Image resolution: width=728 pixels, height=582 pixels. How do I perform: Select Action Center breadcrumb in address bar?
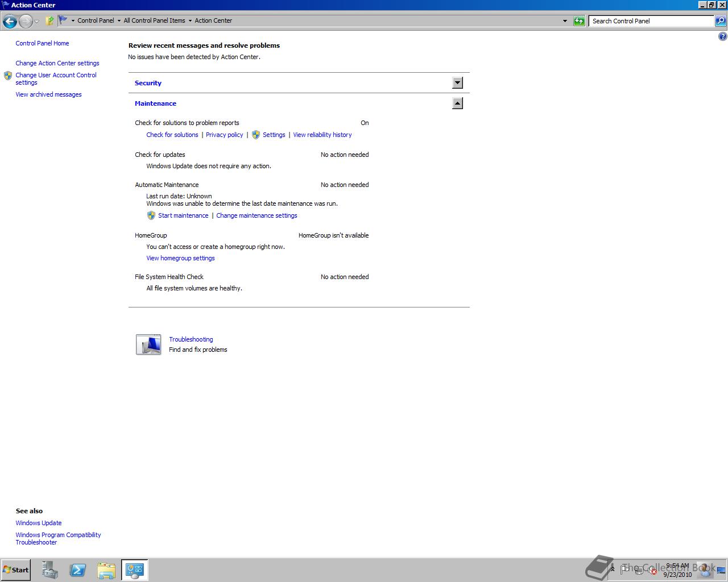[x=213, y=20]
